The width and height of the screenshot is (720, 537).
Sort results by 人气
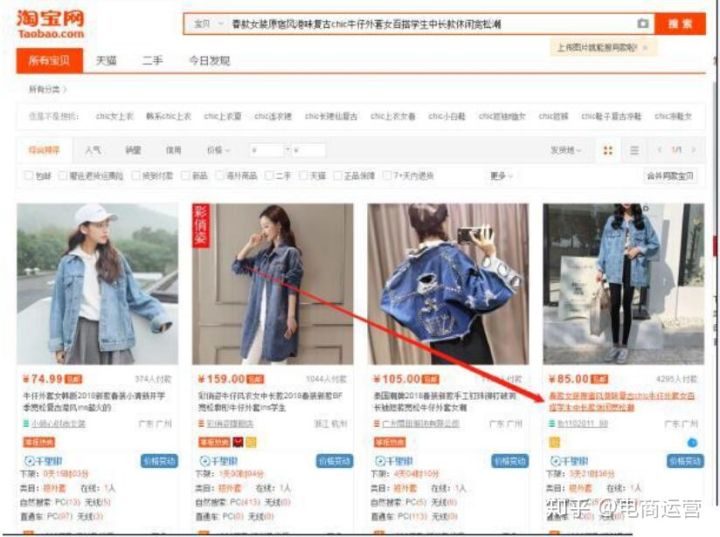coord(93,150)
